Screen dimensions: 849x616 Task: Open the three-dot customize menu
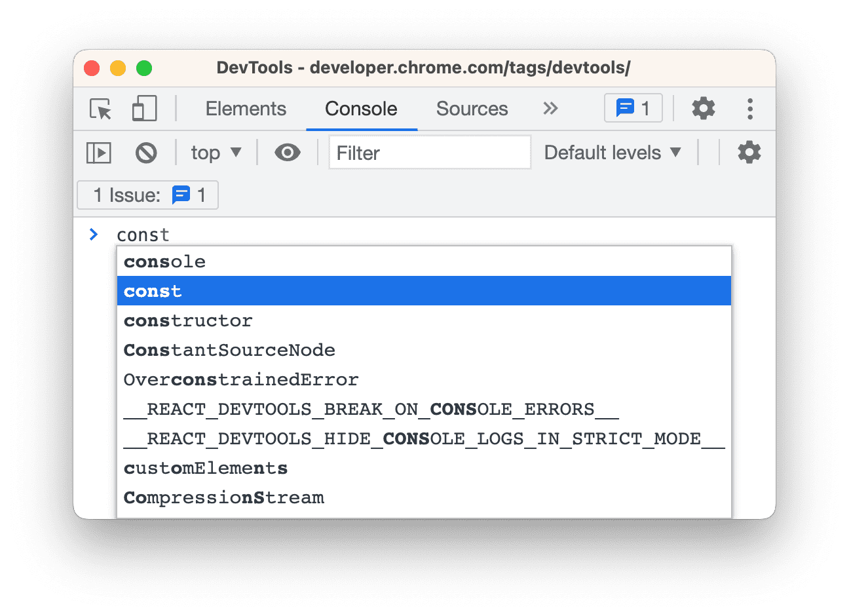click(749, 109)
